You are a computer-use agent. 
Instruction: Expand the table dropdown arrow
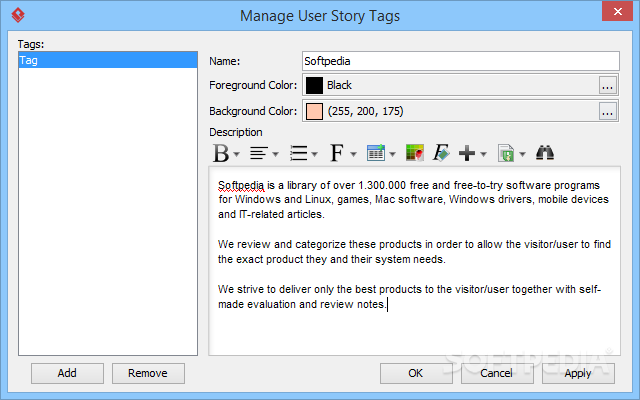click(x=392, y=154)
